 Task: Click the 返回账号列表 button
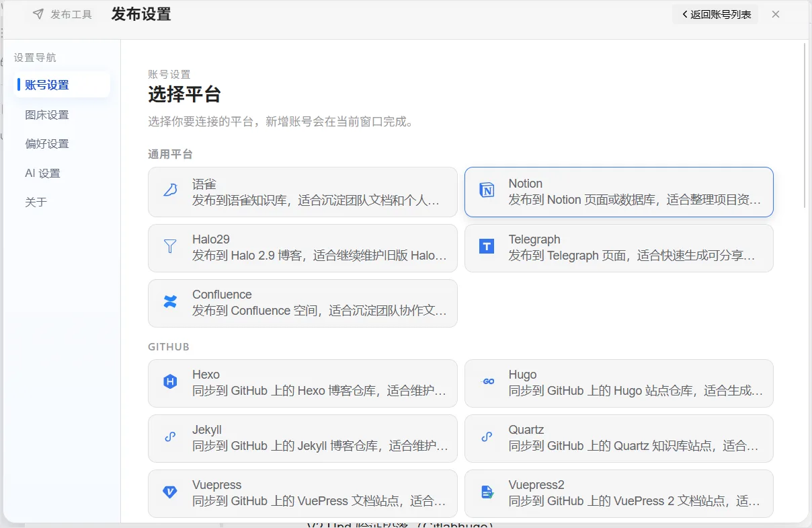tap(715, 14)
